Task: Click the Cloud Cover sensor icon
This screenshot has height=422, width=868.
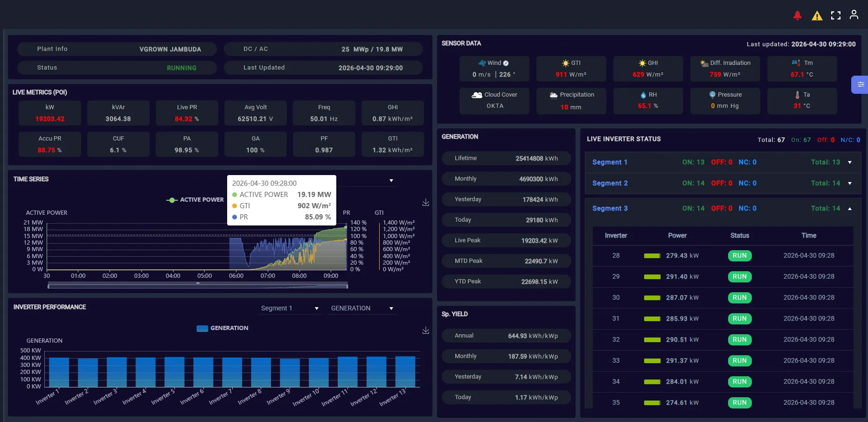Action: coord(477,95)
